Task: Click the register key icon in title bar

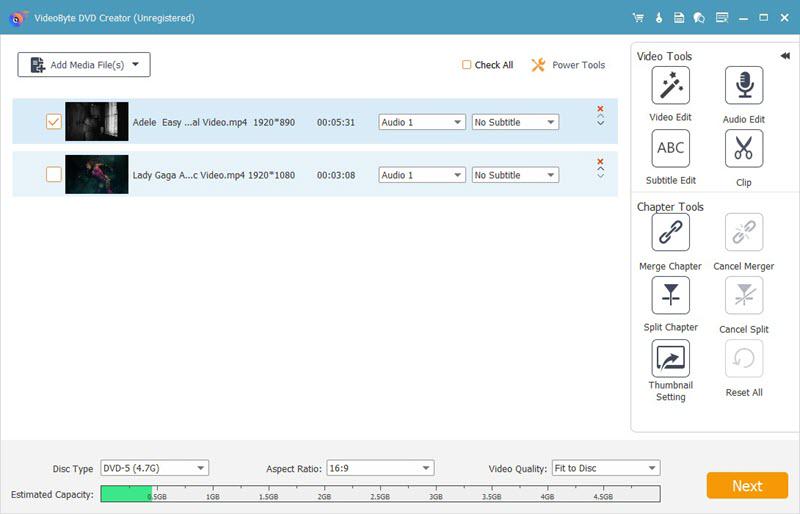Action: 659,18
